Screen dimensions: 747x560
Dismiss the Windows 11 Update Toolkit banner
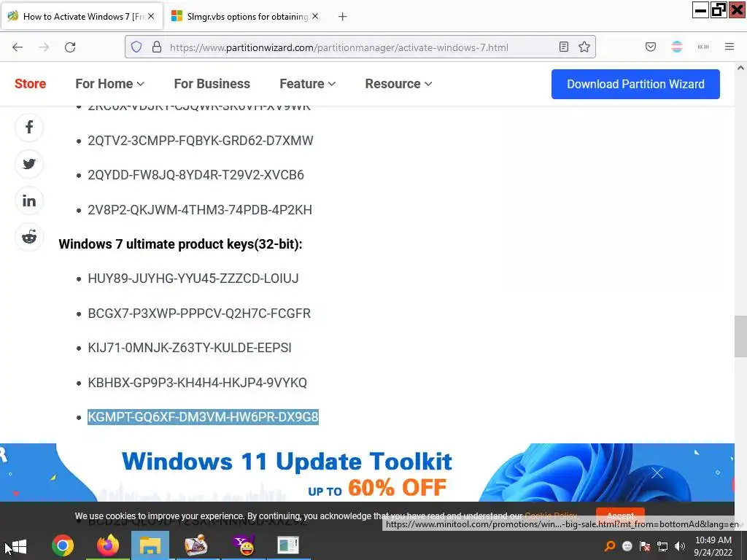657,472
